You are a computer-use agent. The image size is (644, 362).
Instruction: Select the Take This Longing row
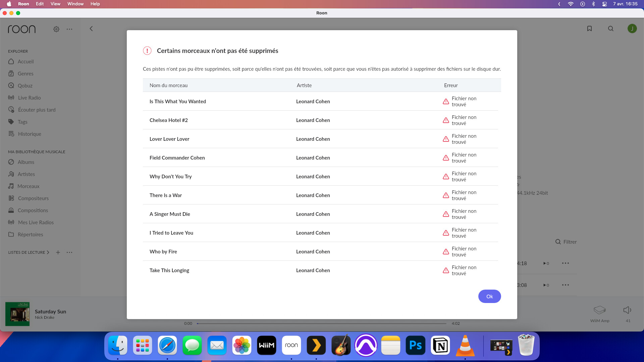pos(320,270)
